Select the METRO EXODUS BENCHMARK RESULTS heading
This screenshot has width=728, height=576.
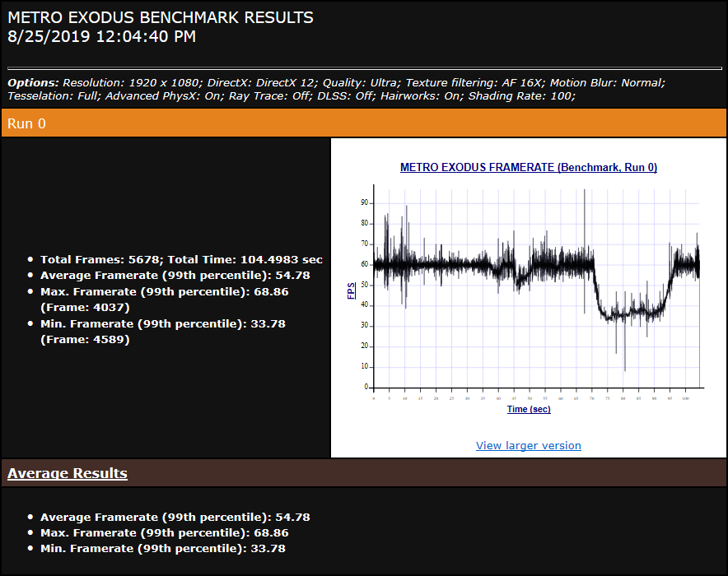[x=161, y=17]
